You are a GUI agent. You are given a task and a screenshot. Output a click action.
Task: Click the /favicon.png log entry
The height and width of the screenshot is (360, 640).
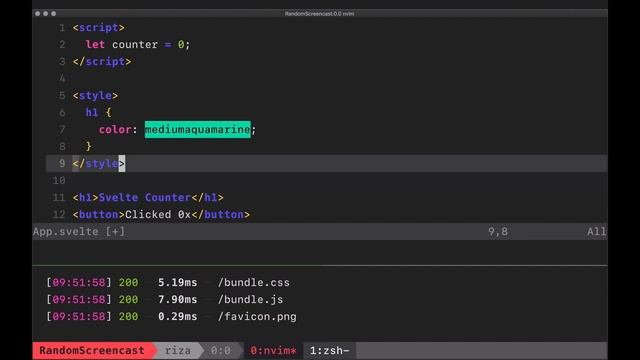257,317
